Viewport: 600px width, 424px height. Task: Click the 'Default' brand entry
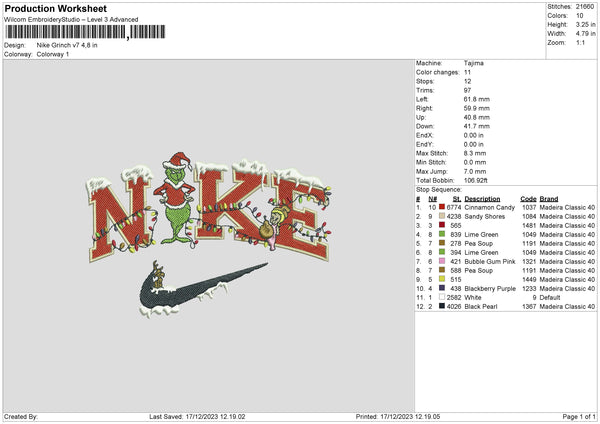[x=550, y=297]
